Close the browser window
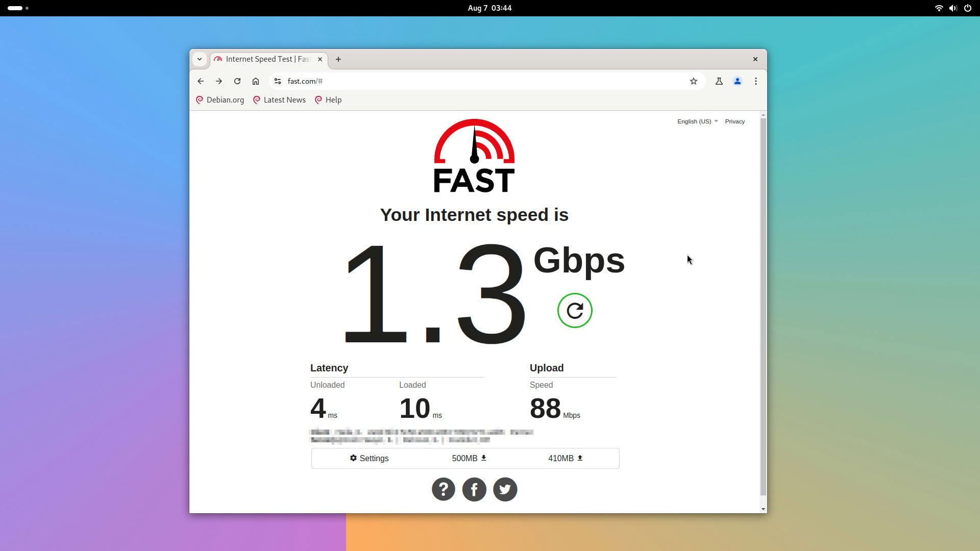Screen dimensions: 980x551 (x=755, y=59)
